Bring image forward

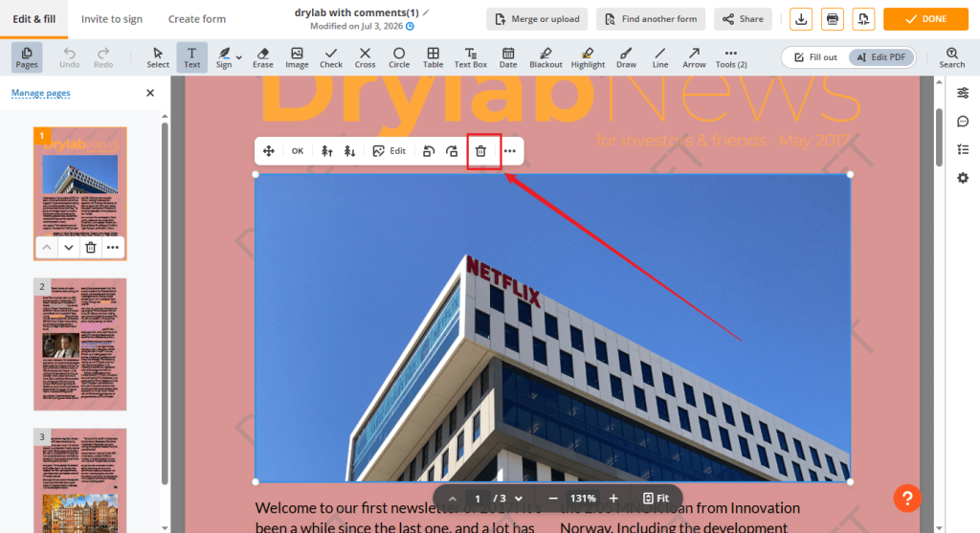tap(326, 151)
